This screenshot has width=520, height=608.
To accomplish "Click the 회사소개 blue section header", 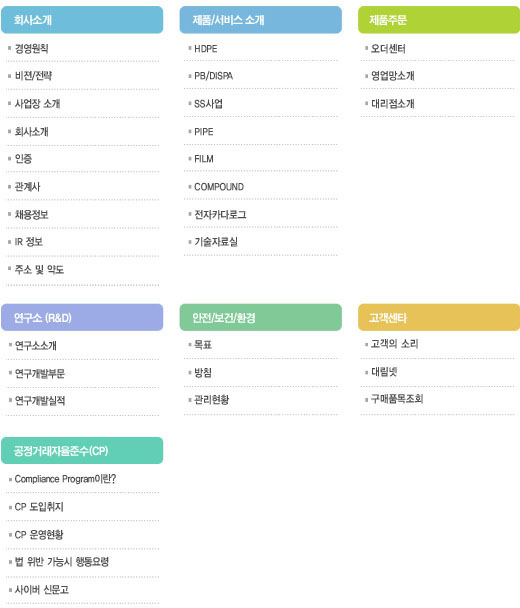I will [82, 20].
